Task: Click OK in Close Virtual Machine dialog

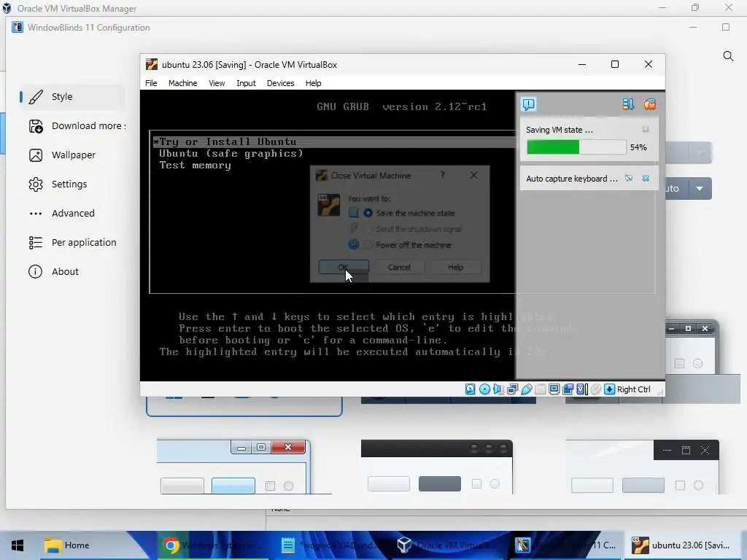Action: [x=344, y=267]
